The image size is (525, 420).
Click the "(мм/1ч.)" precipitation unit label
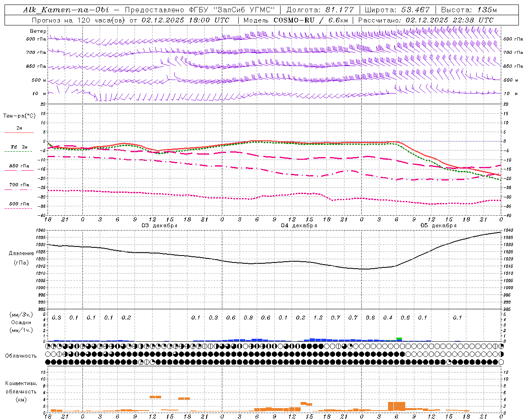(x=21, y=330)
